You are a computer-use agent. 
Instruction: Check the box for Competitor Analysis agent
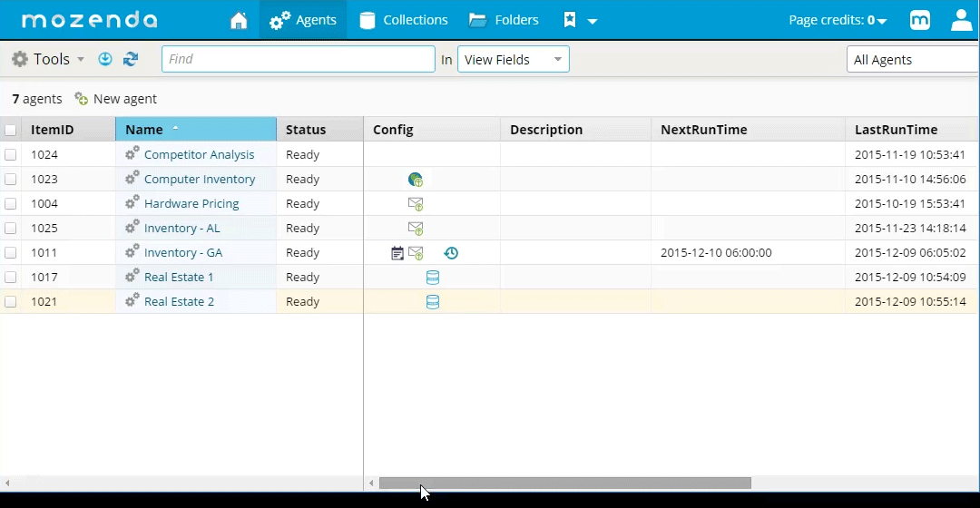click(x=11, y=155)
